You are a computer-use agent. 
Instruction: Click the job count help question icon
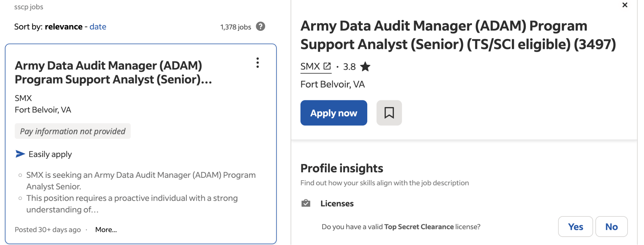(261, 26)
